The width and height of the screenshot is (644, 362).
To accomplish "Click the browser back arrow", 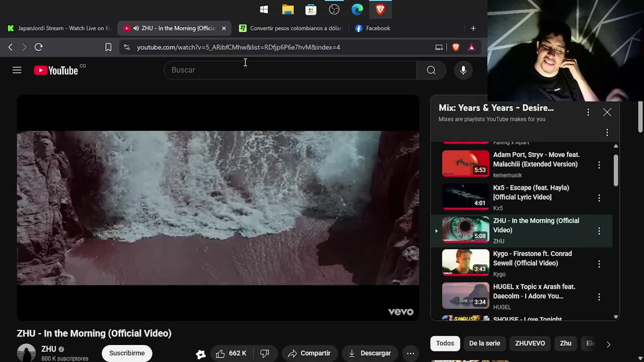I will tap(11, 47).
